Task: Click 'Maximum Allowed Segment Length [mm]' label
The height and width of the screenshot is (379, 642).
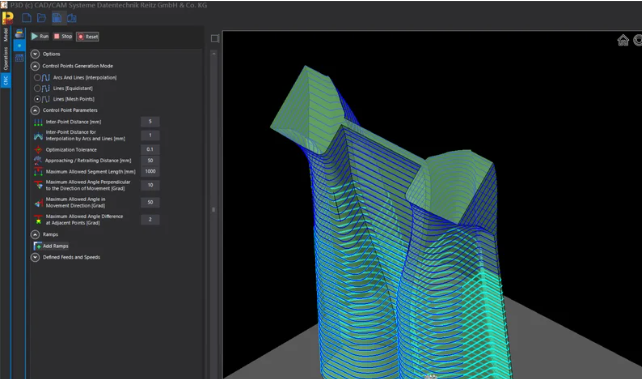Action: click(x=90, y=171)
